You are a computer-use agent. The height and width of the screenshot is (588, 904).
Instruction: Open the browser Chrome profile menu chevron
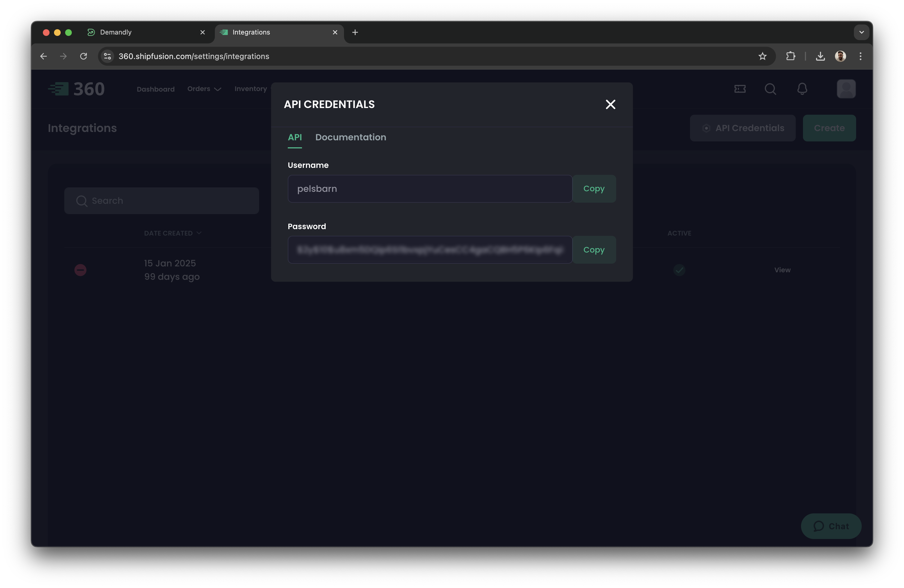(x=861, y=32)
